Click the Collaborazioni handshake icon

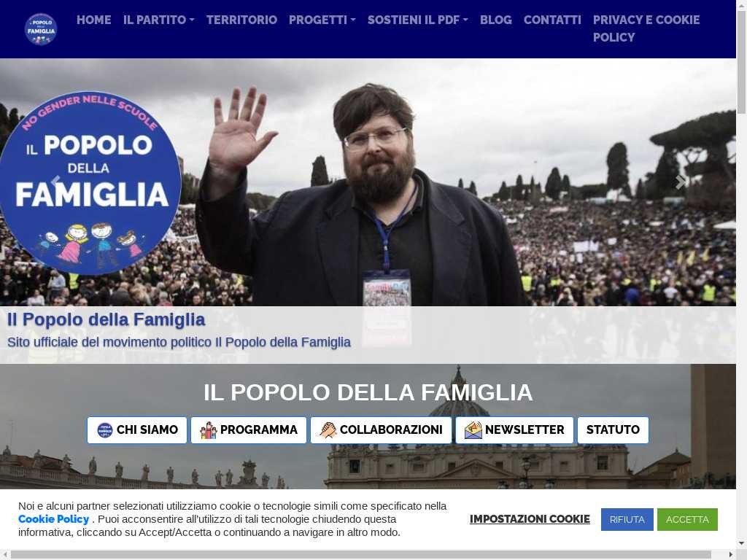point(328,430)
